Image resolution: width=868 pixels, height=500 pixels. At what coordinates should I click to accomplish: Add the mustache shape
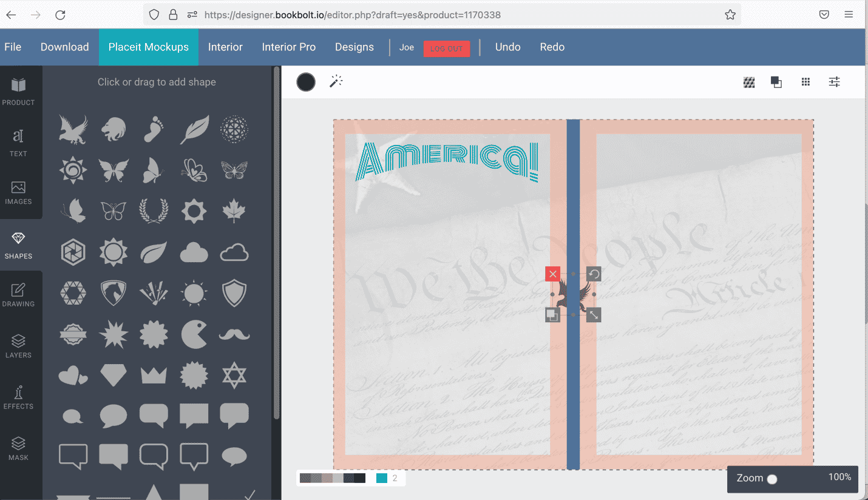click(x=234, y=334)
